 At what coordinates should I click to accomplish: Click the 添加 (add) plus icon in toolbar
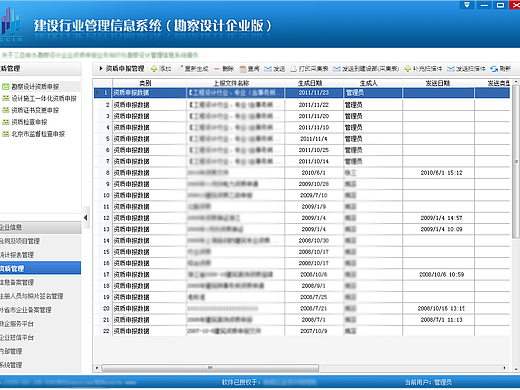(x=154, y=69)
